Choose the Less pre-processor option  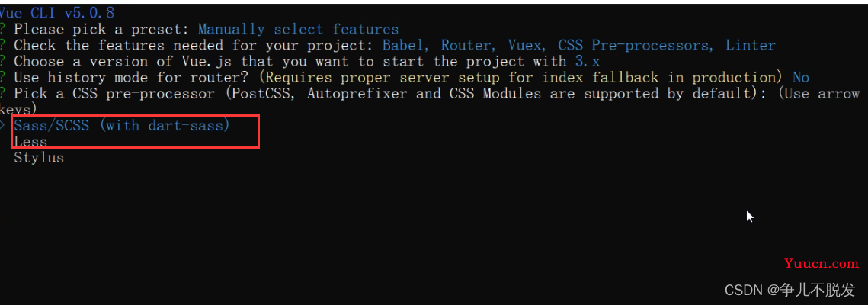click(31, 142)
